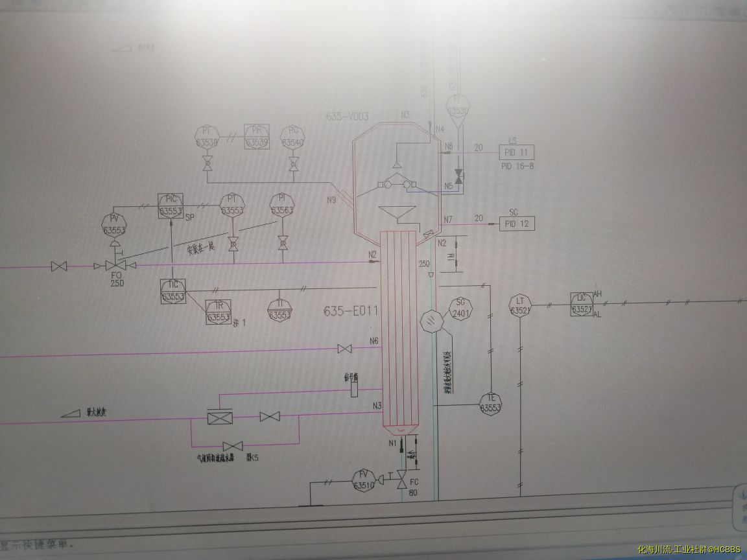Click the command line status bar text
This screenshot has width=747, height=560.
click(39, 544)
